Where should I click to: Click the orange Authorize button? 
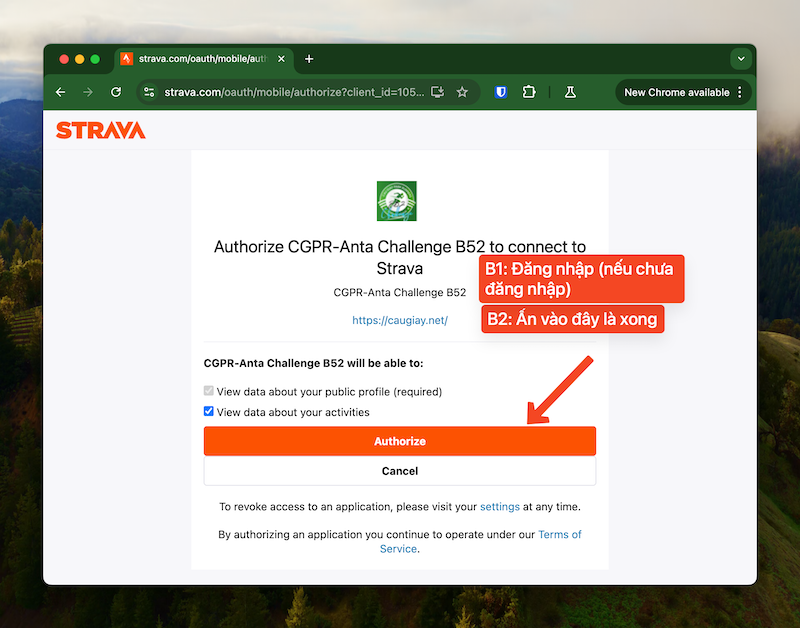[x=400, y=441]
